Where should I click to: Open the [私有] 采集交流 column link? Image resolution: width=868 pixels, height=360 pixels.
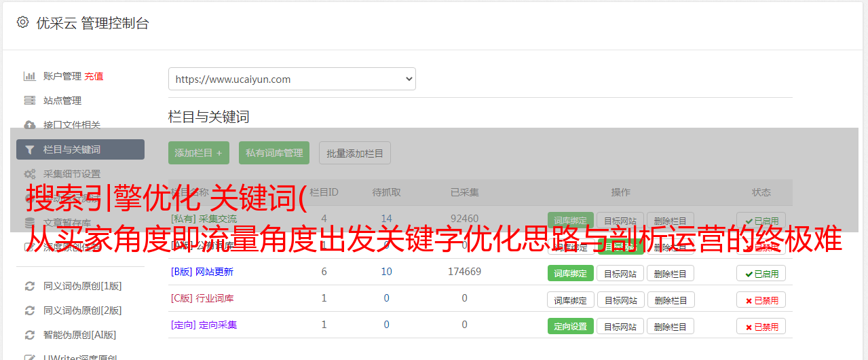pyautogui.click(x=204, y=219)
